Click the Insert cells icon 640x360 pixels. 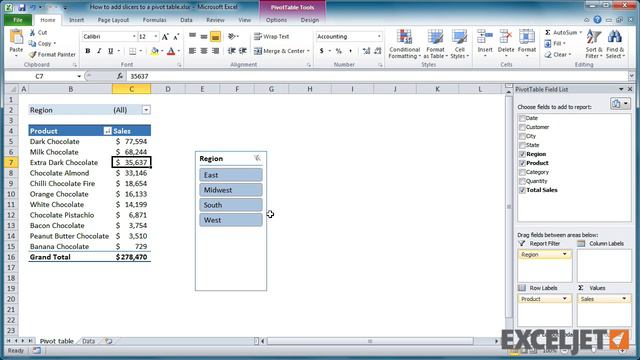pos(485,38)
